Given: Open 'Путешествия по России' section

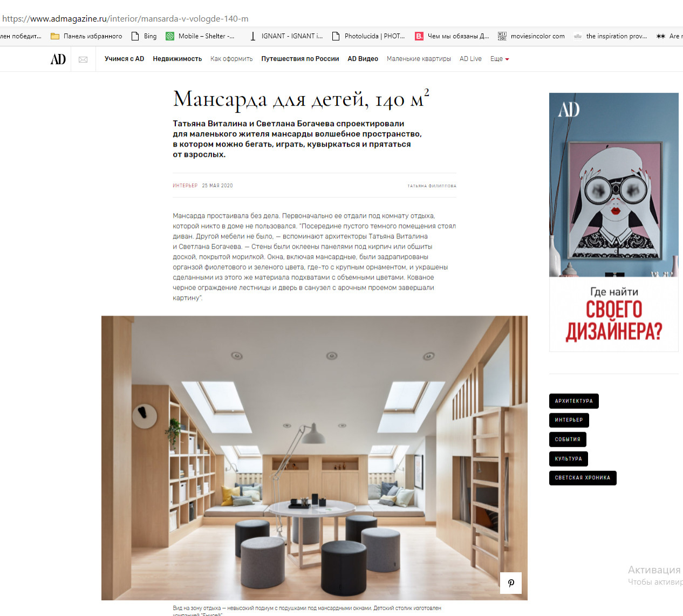Looking at the screenshot, I should tap(300, 59).
